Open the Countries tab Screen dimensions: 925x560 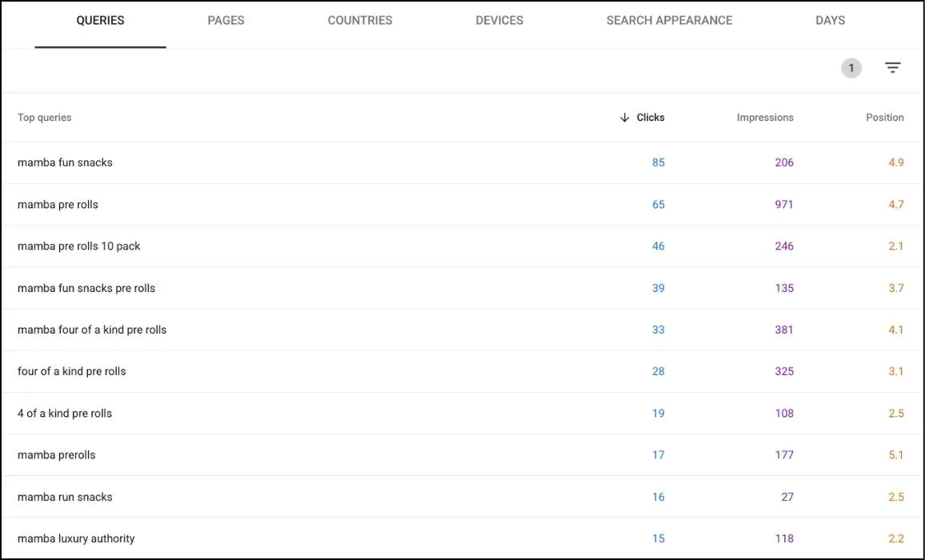(360, 20)
